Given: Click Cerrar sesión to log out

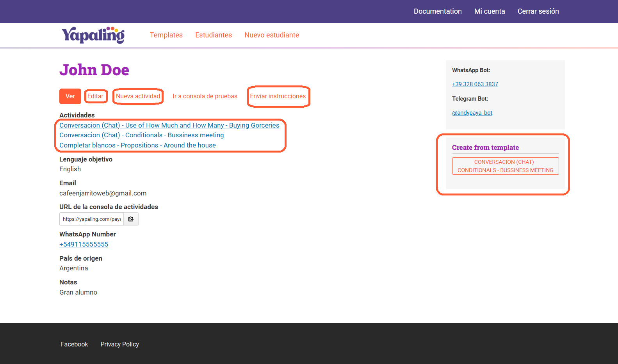Looking at the screenshot, I should pos(538,11).
